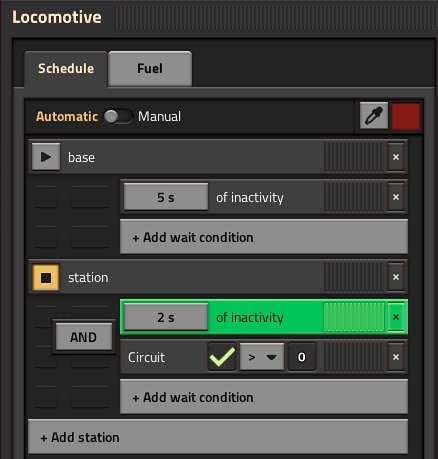
Task: Add wait condition under base
Action: (264, 237)
